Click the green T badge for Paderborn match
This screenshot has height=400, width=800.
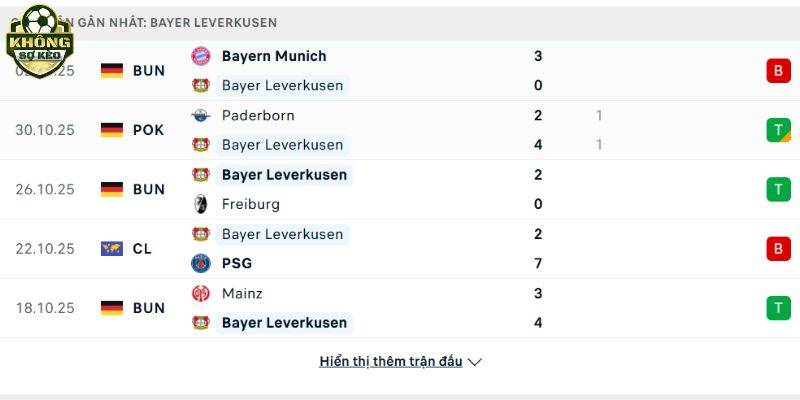coord(778,130)
